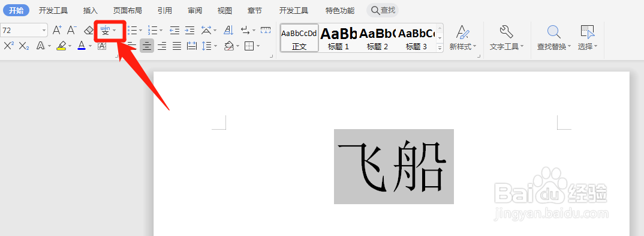Click the line spacing icon
This screenshot has width=644, height=236.
click(x=207, y=46)
